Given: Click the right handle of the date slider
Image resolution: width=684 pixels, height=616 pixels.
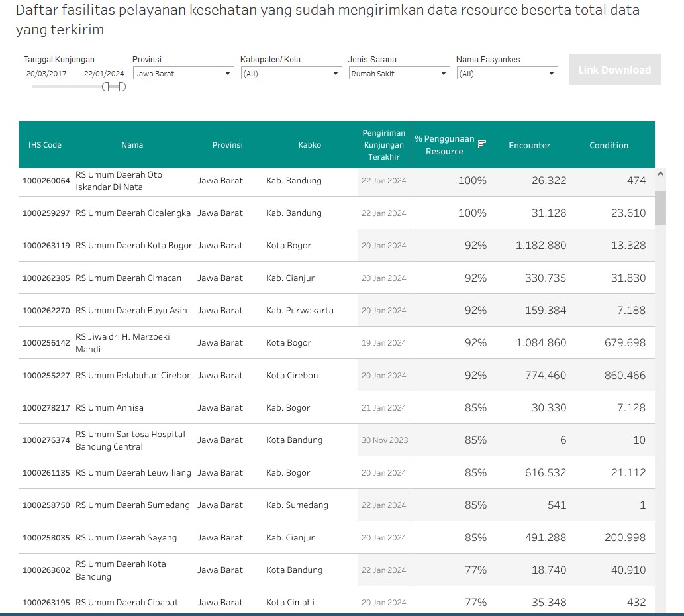Looking at the screenshot, I should point(122,87).
